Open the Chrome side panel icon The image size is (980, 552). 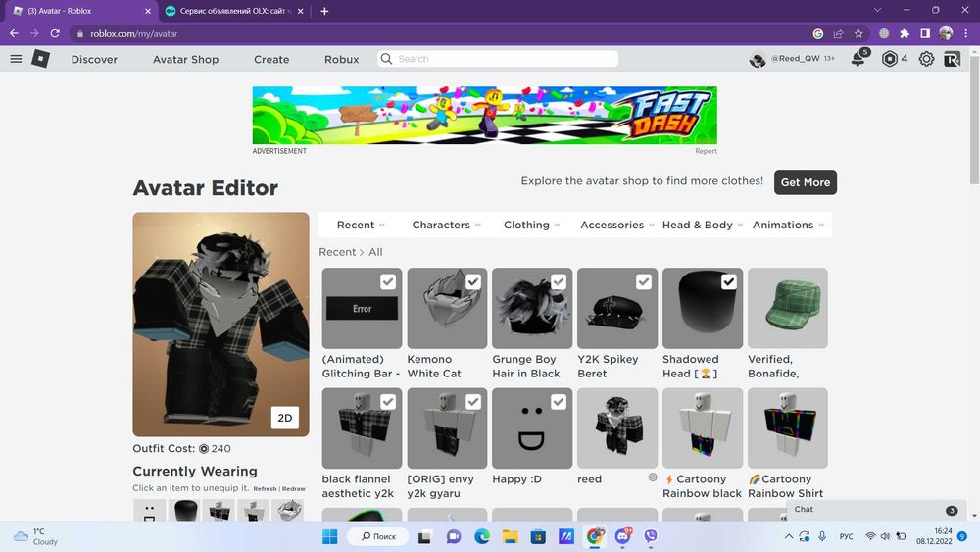[x=925, y=33]
